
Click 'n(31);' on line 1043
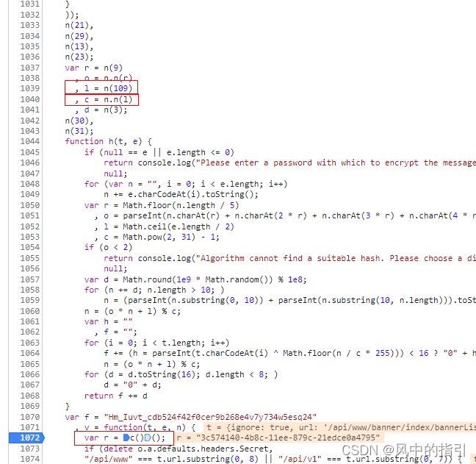[x=79, y=131]
